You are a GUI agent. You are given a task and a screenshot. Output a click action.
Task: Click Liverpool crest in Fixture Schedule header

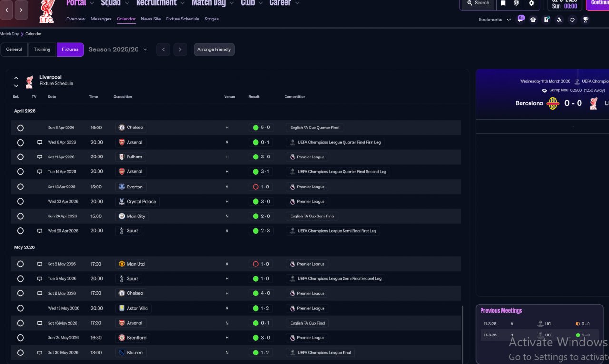[29, 81]
